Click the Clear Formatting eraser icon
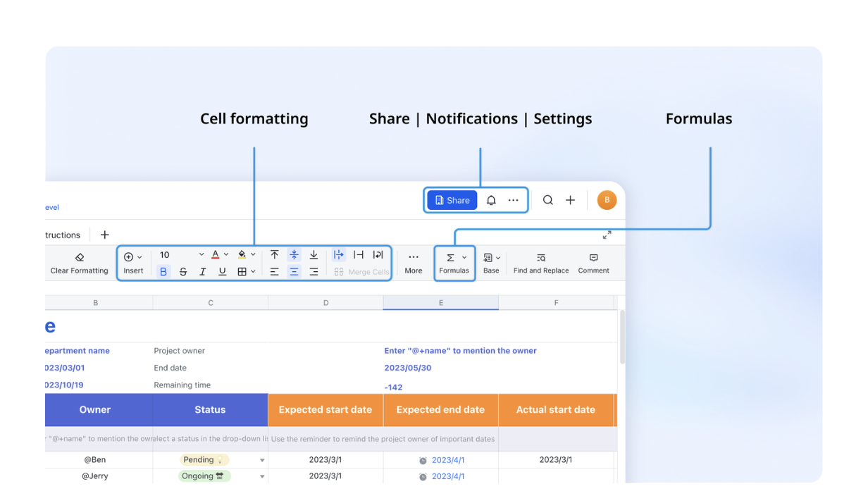The image size is (868, 503). [79, 257]
